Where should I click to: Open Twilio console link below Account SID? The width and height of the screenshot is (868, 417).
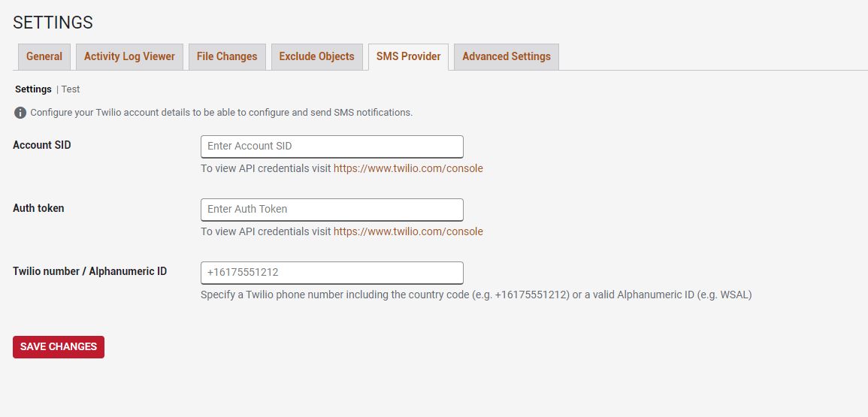click(x=408, y=168)
